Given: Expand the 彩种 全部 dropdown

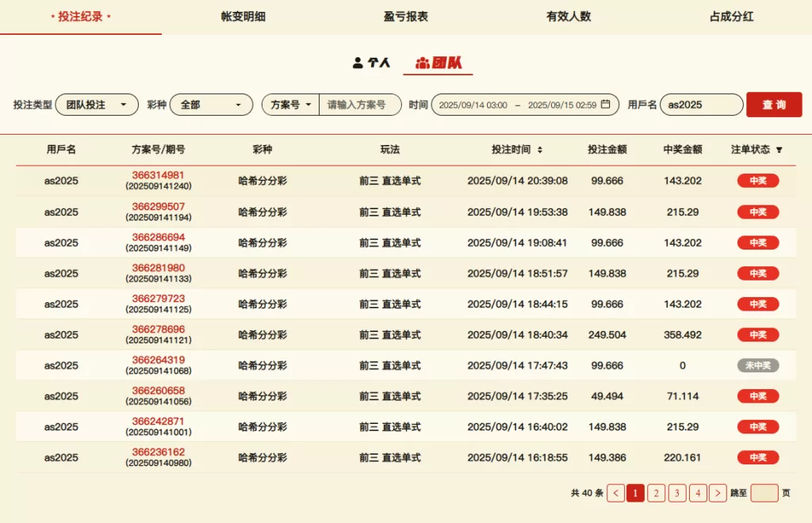Looking at the screenshot, I should [x=211, y=105].
